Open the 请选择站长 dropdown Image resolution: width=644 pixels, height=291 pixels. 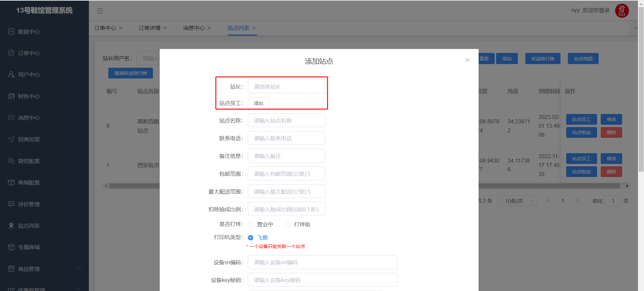[x=286, y=86]
